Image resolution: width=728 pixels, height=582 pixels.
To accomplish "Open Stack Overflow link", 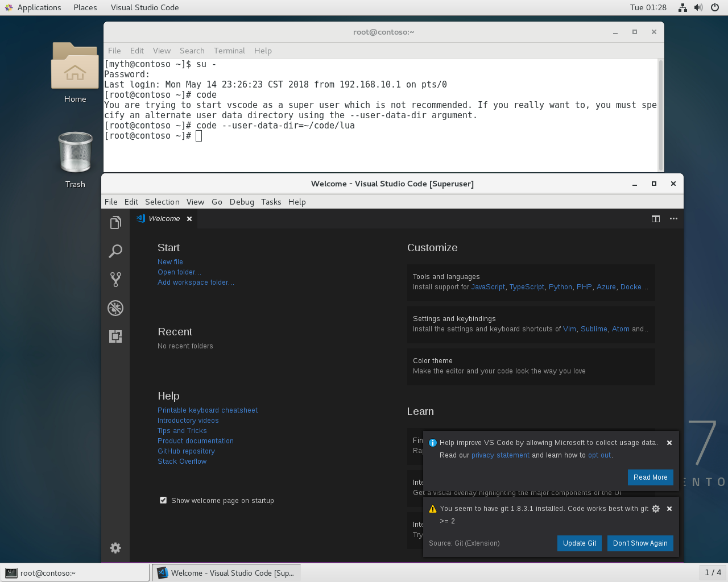I will pos(182,462).
